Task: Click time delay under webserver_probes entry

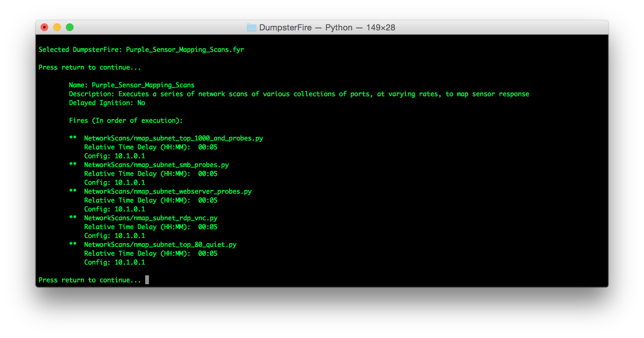Action: (x=151, y=200)
